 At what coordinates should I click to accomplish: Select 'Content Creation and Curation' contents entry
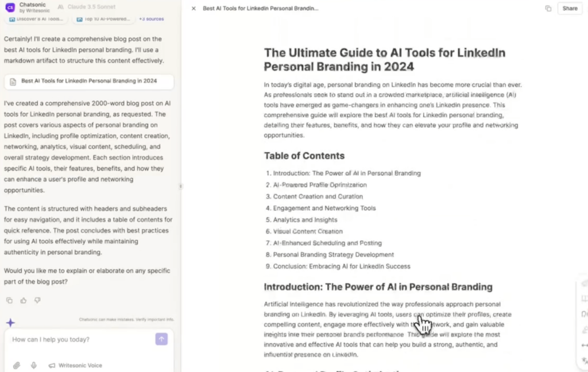click(x=318, y=196)
